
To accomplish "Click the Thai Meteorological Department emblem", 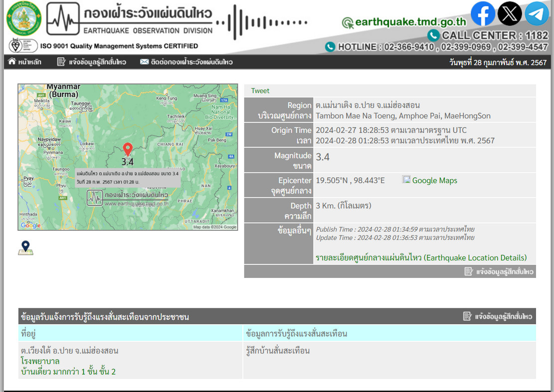I will pyautogui.click(x=23, y=18).
